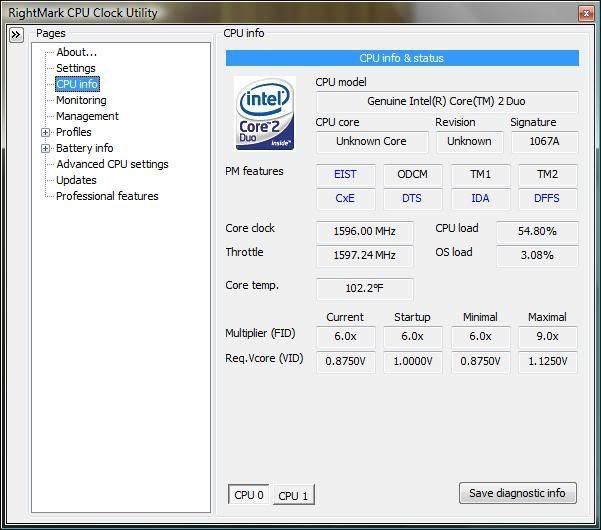
Task: Close the RightMark CPU Clock Utility window
Action: click(x=586, y=14)
